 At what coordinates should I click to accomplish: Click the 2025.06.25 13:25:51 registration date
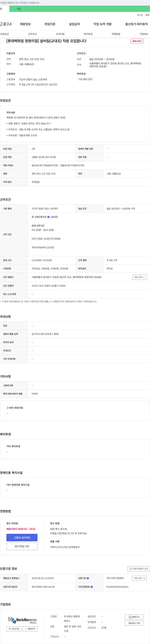pos(42,578)
